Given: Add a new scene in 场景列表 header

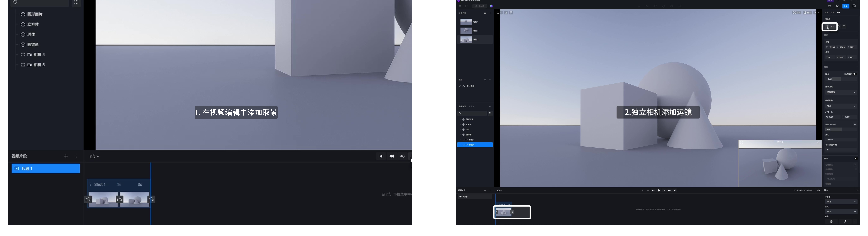Looking at the screenshot, I should (485, 13).
